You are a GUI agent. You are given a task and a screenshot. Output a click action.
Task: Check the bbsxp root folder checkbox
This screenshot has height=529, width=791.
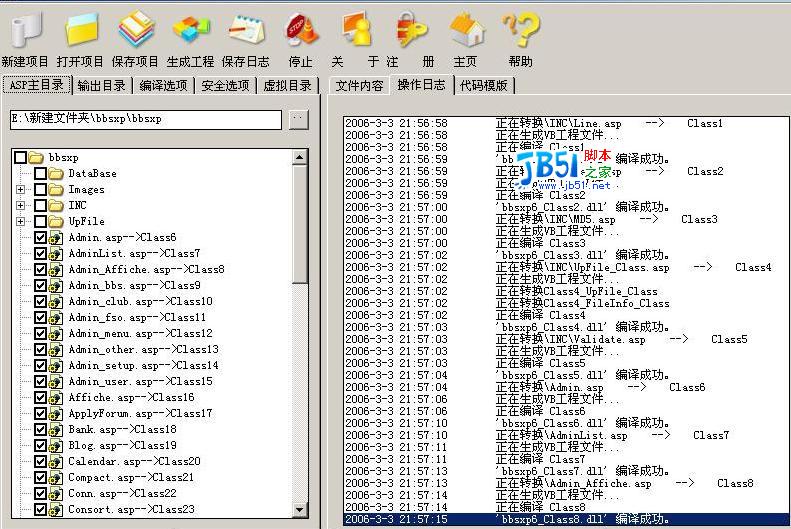tap(20, 157)
